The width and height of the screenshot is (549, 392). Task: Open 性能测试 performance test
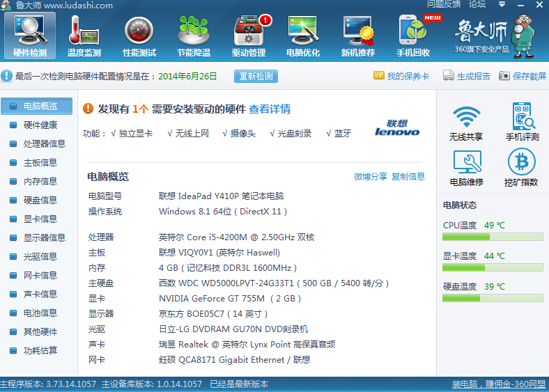[x=139, y=36]
